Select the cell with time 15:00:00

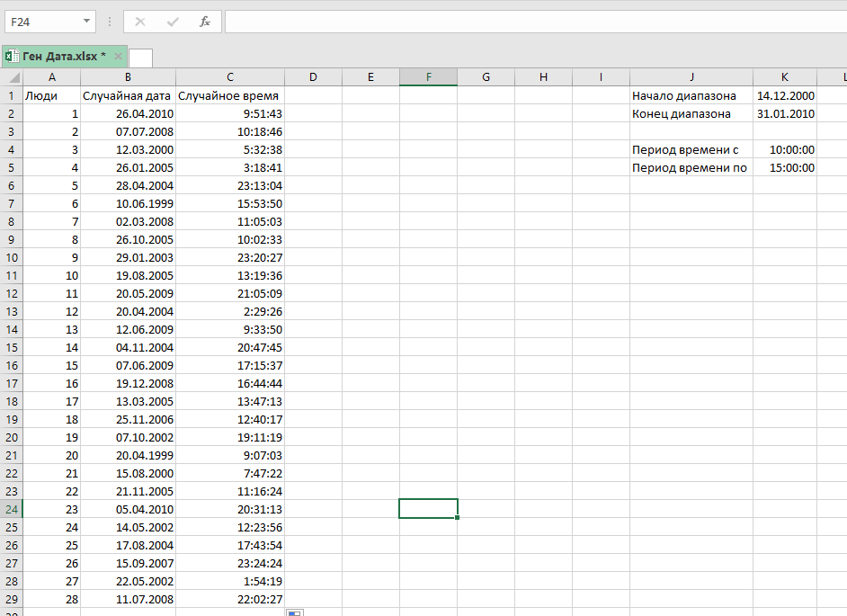(785, 167)
